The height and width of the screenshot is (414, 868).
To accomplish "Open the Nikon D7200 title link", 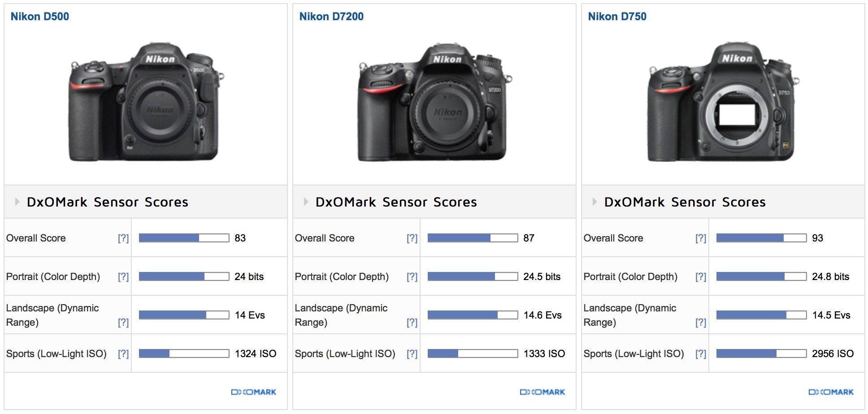I will 331,17.
